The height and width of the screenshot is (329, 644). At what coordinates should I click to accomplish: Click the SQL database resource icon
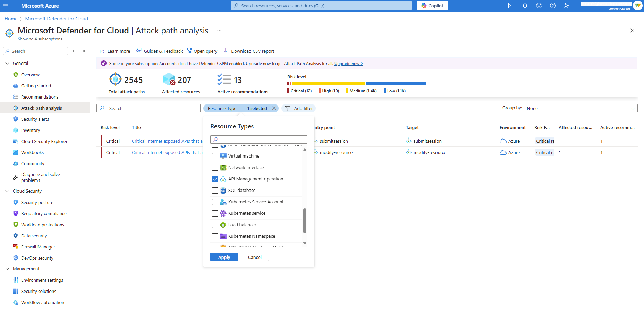pos(223,191)
